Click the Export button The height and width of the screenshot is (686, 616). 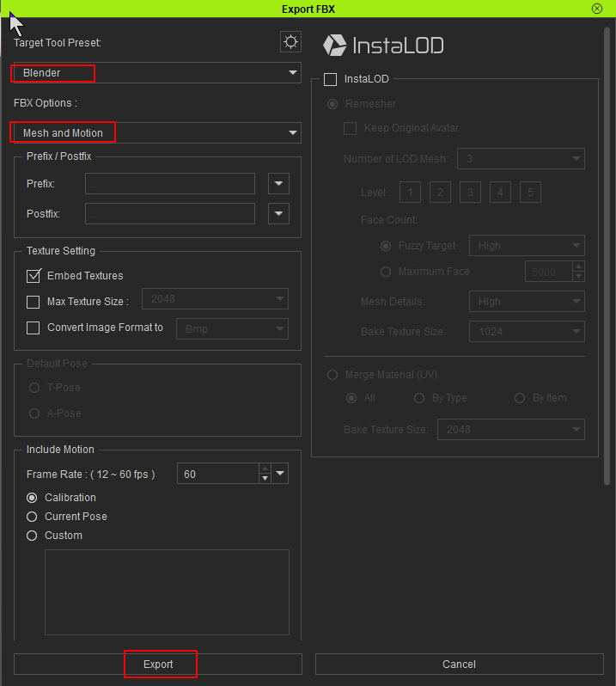[x=158, y=665]
